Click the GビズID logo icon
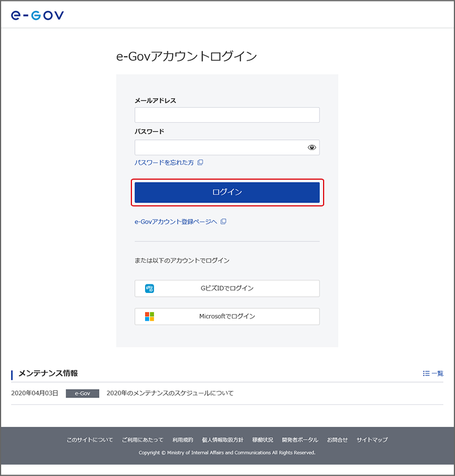The image size is (455, 476). [150, 288]
